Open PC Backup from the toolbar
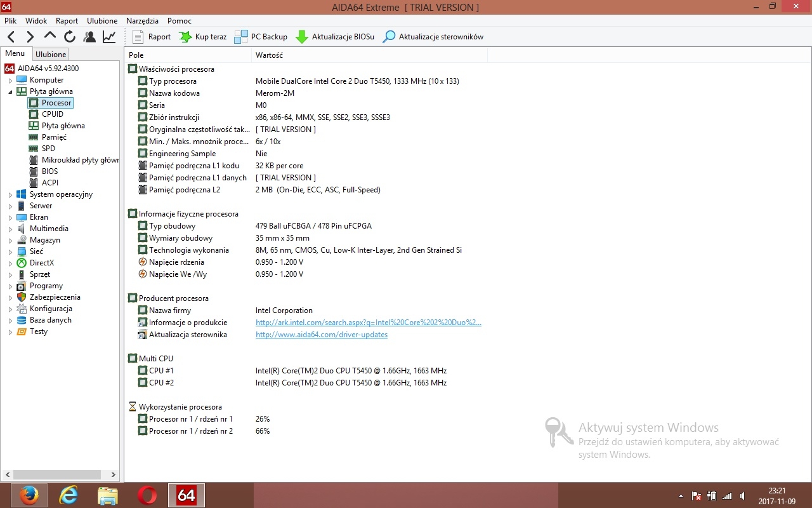Image resolution: width=812 pixels, height=508 pixels. (x=261, y=37)
